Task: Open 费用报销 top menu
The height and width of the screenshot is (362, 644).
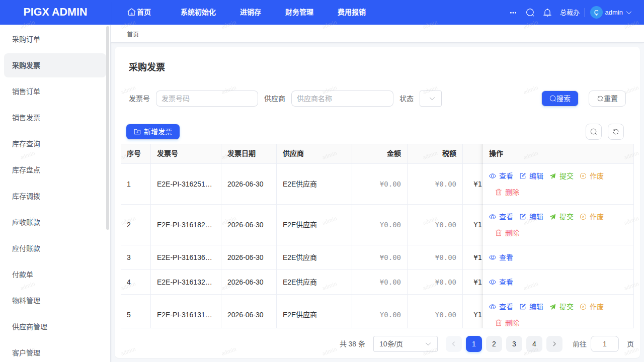Action: coord(352,12)
